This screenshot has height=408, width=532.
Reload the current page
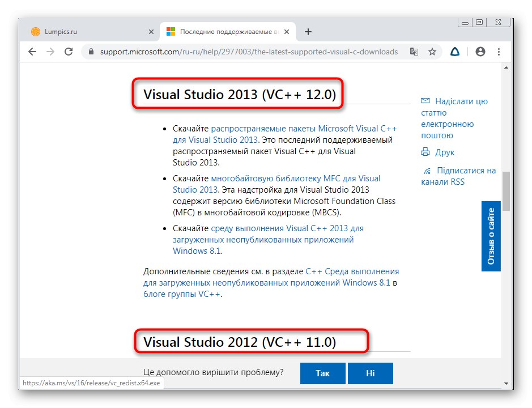click(69, 52)
